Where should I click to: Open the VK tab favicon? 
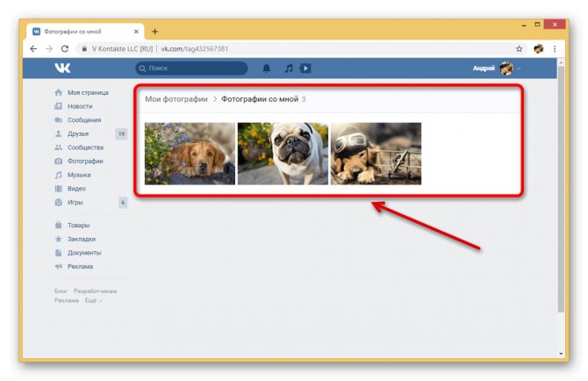click(36, 32)
